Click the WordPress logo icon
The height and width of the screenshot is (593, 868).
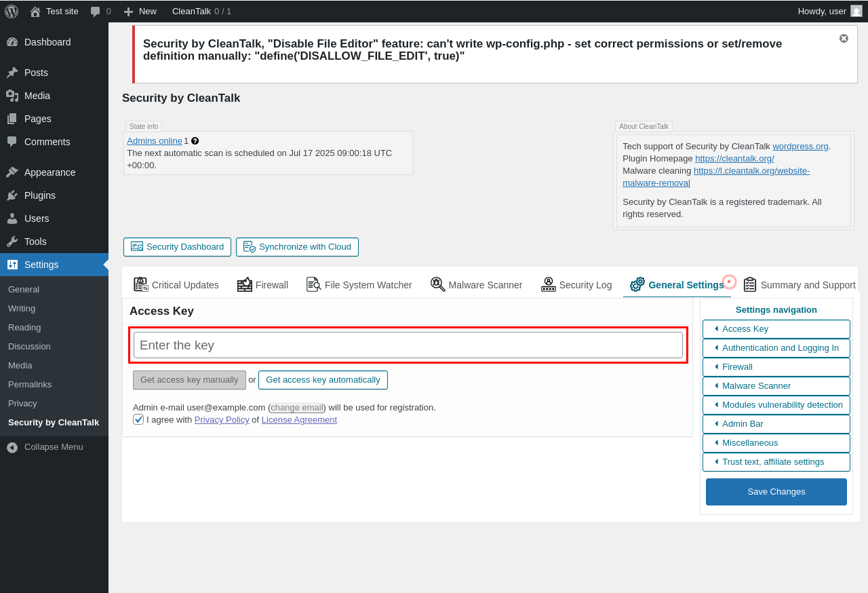point(12,11)
